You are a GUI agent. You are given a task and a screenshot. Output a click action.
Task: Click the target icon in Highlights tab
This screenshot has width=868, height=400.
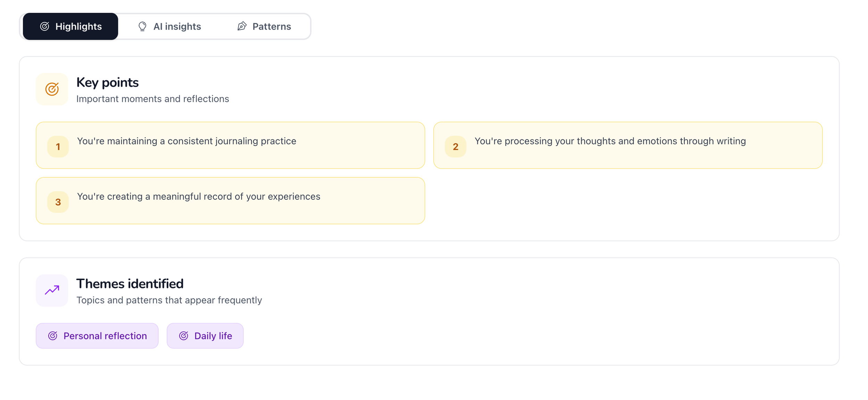(x=45, y=26)
